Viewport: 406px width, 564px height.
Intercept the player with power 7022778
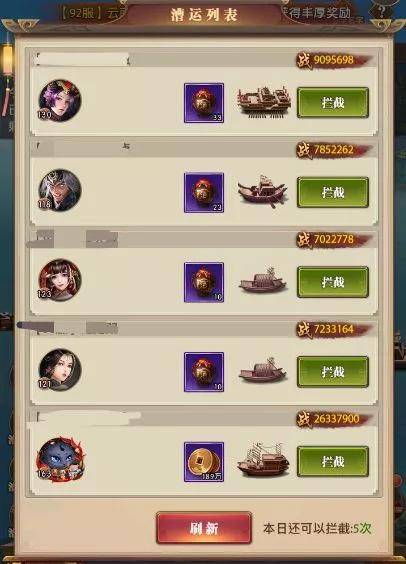333,282
